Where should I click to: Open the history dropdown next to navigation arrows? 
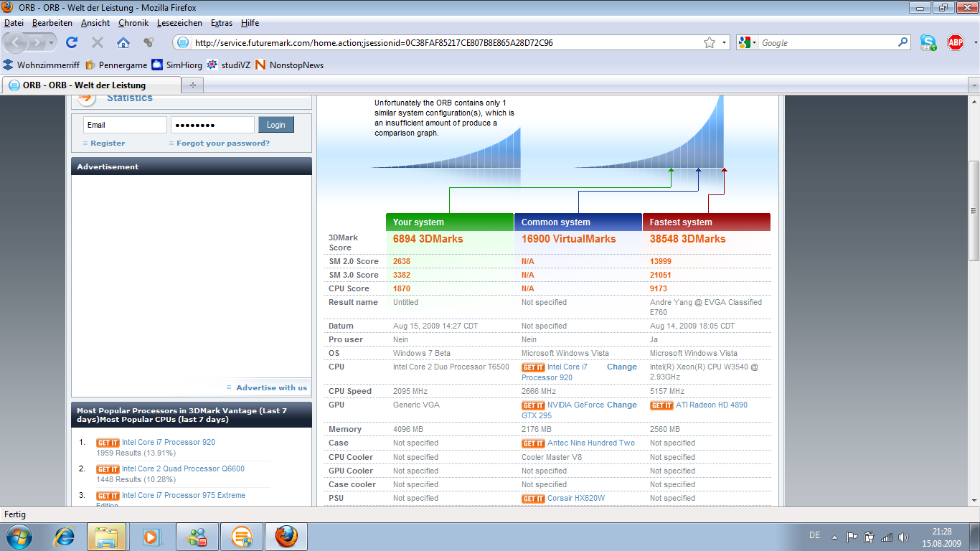[x=52, y=43]
